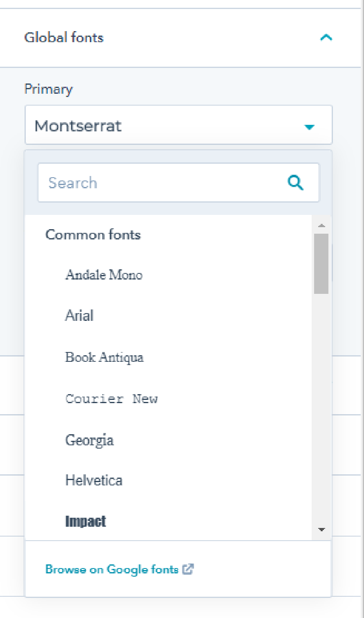Pick the Book Antiqua font option
This screenshot has width=364, height=618.
click(104, 357)
